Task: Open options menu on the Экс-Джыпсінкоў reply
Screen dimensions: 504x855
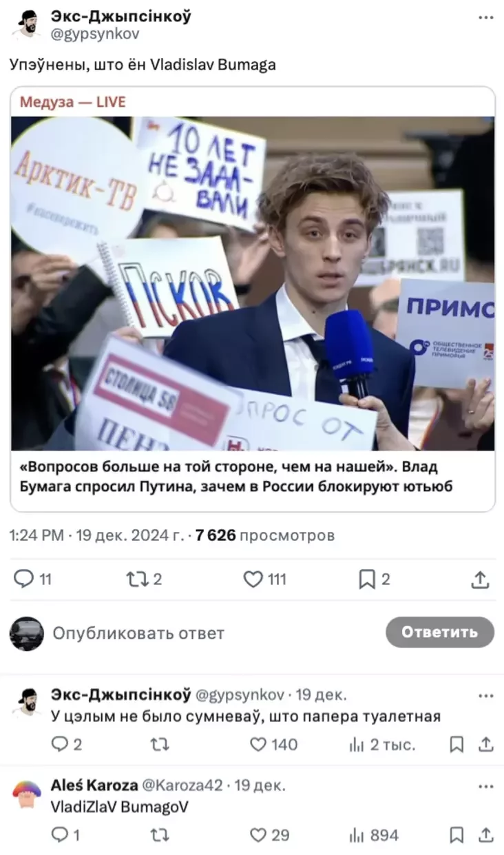Action: coord(486,695)
